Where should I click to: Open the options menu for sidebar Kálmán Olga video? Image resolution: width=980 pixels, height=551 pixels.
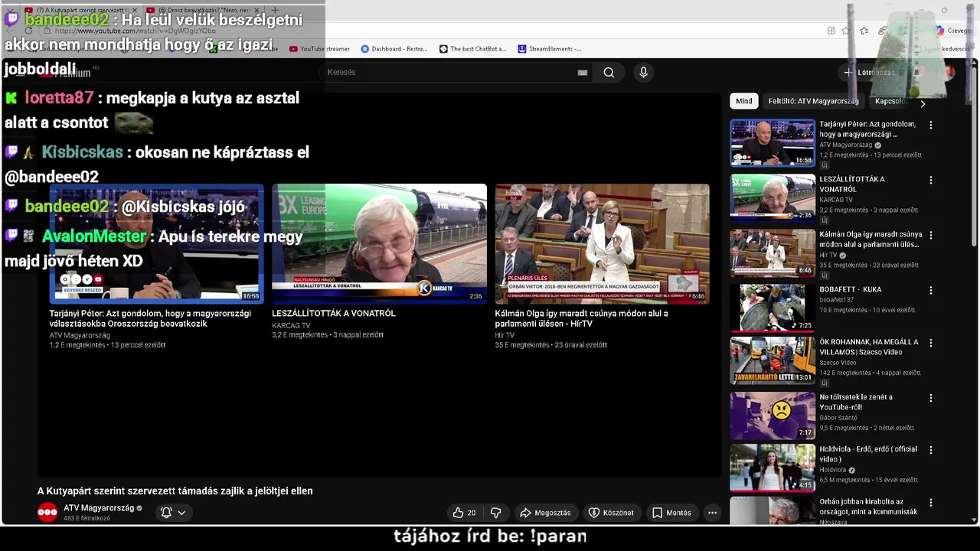[931, 235]
